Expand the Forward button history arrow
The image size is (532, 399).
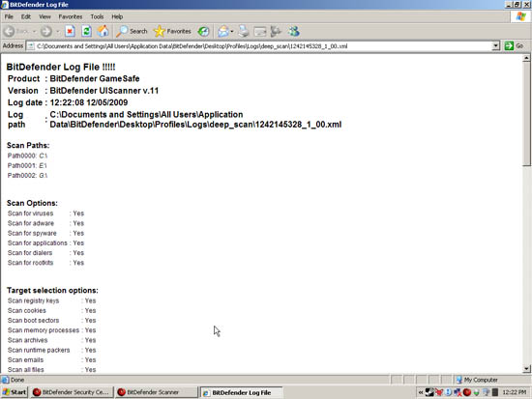tap(57, 32)
